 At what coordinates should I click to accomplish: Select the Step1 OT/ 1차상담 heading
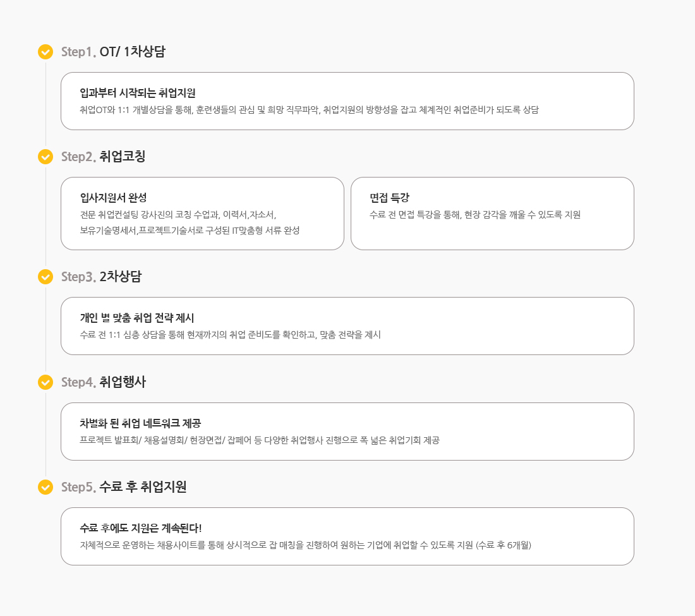tap(113, 52)
